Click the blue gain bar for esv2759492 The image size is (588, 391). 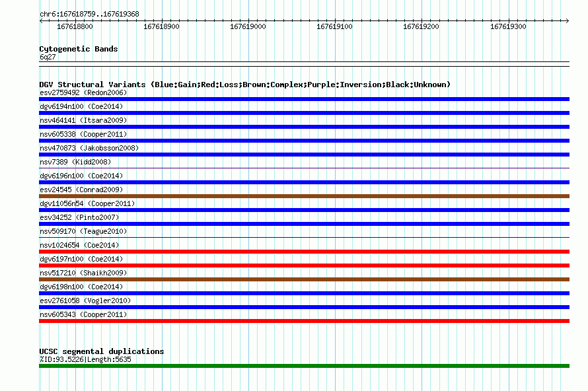(304, 99)
